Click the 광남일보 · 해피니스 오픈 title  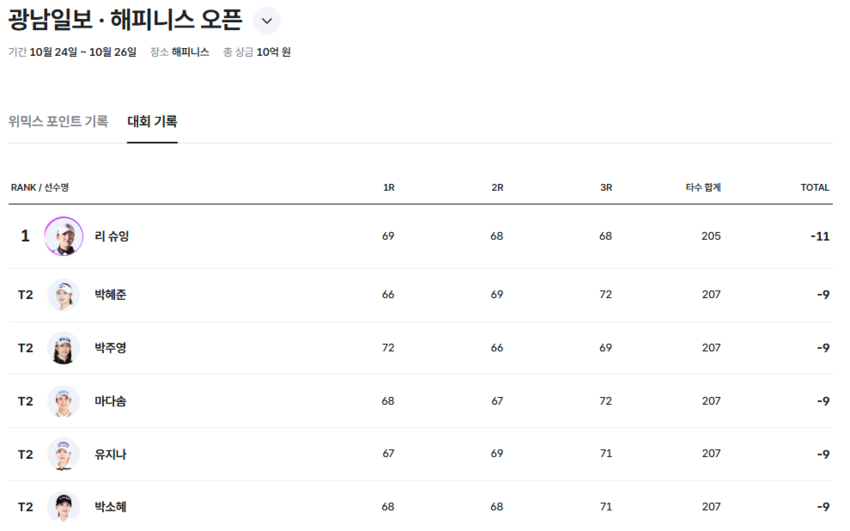click(x=125, y=21)
